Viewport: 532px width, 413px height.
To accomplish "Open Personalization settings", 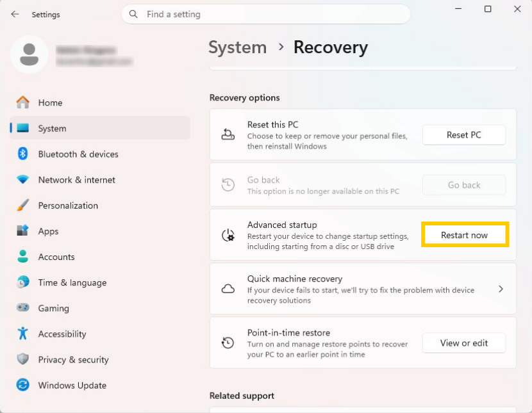I will click(100, 206).
